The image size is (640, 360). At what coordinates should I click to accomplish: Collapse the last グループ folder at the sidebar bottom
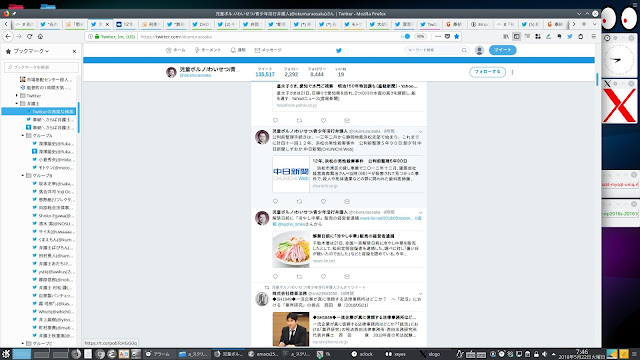pos(23,344)
